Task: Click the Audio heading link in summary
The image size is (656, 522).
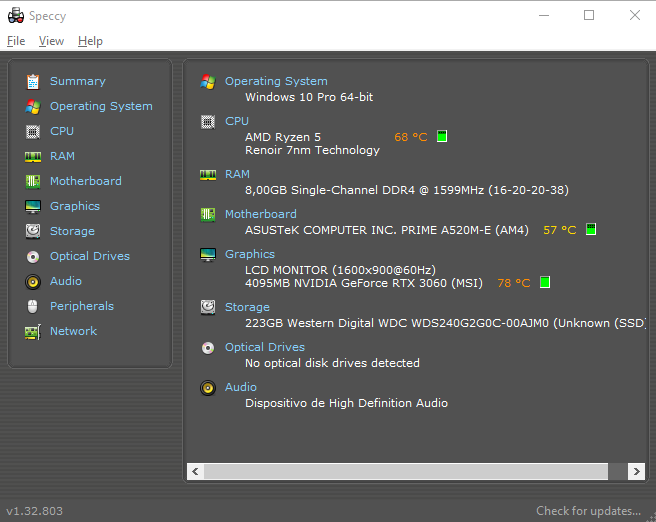Action: coord(241,387)
